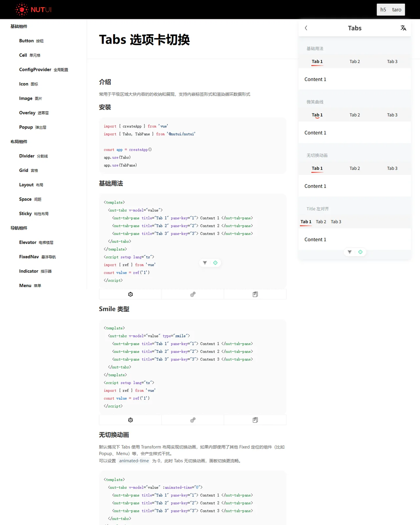Select Tab 3 in the Title 左对齐 demo
420x525 pixels.
(x=336, y=222)
